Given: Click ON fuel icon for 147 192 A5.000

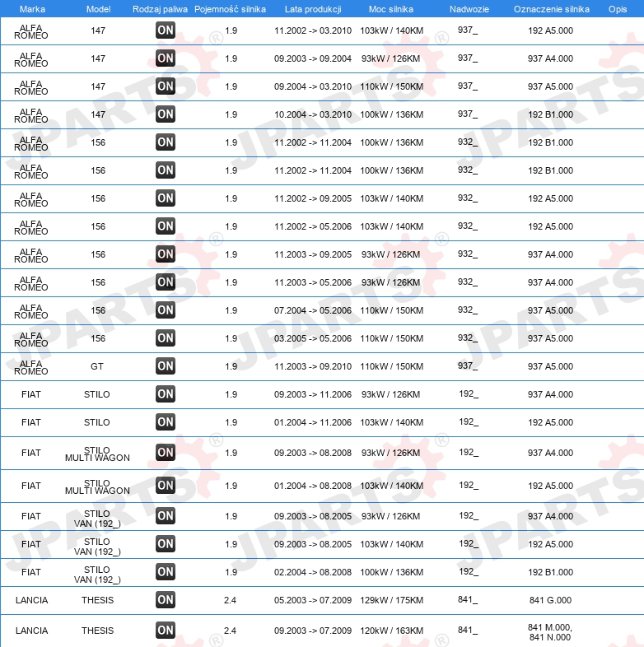Looking at the screenshot, I should (166, 30).
